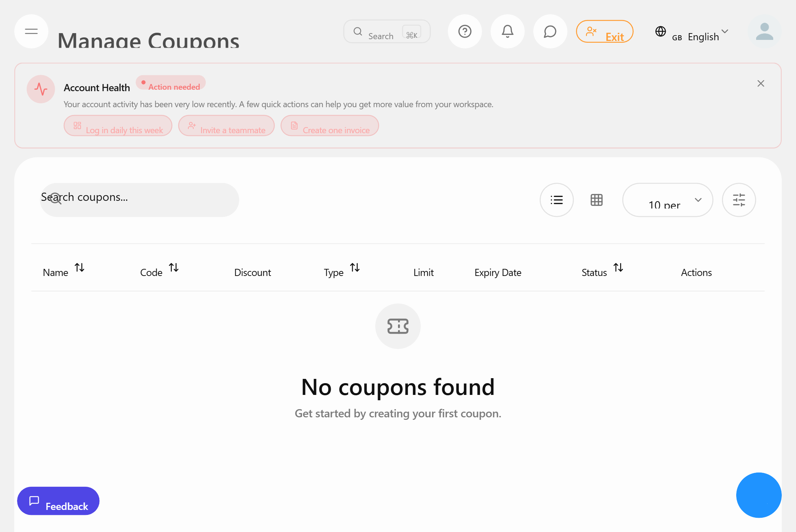Sort coupons by Type column
796x532 pixels.
pyautogui.click(x=355, y=267)
